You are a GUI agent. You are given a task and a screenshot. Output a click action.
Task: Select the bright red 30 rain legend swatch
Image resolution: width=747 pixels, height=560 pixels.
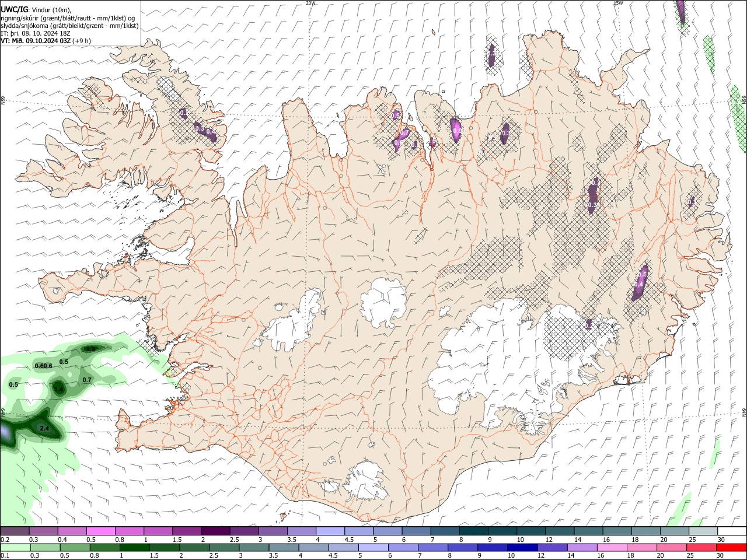pyautogui.click(x=731, y=547)
